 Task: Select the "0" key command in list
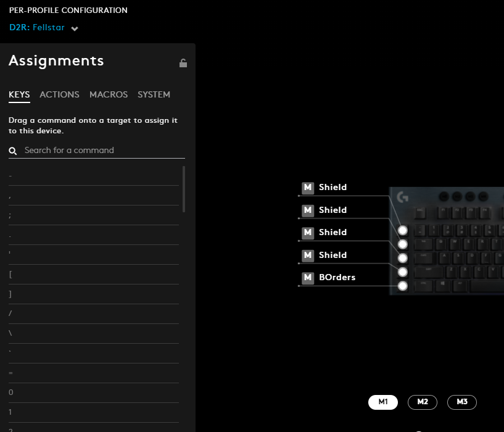pyautogui.click(x=11, y=393)
